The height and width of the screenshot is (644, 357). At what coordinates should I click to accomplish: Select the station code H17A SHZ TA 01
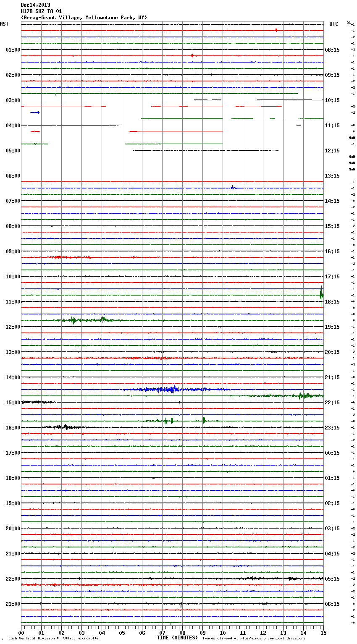41,11
